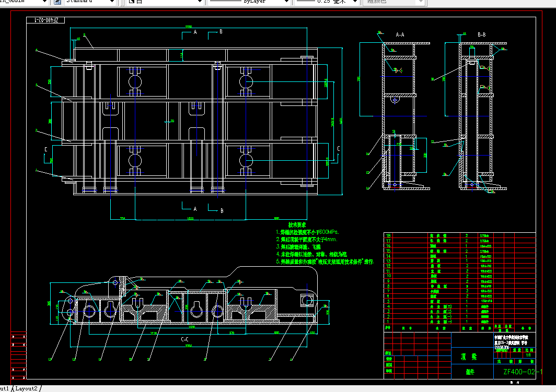The width and height of the screenshot is (556, 392).
Task: Click item number 18 in the parts list
Action: pyautogui.click(x=388, y=235)
